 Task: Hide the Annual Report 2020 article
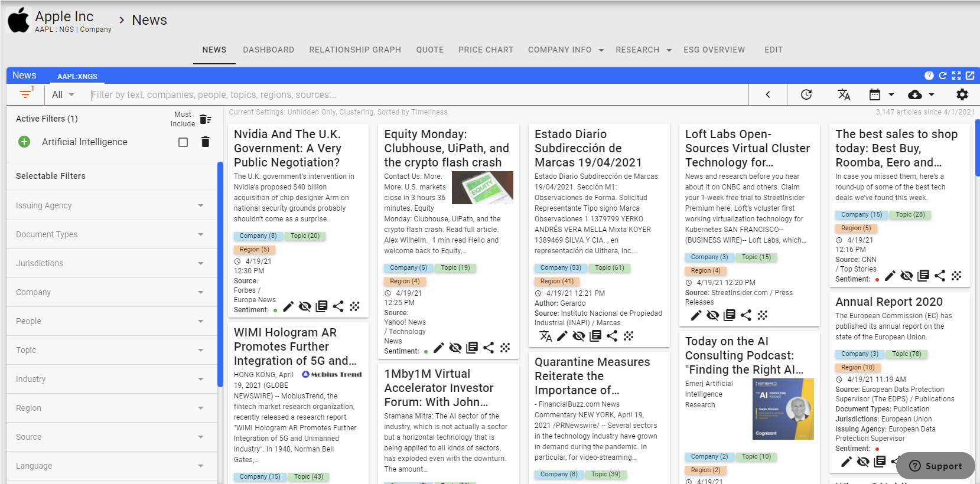[863, 462]
